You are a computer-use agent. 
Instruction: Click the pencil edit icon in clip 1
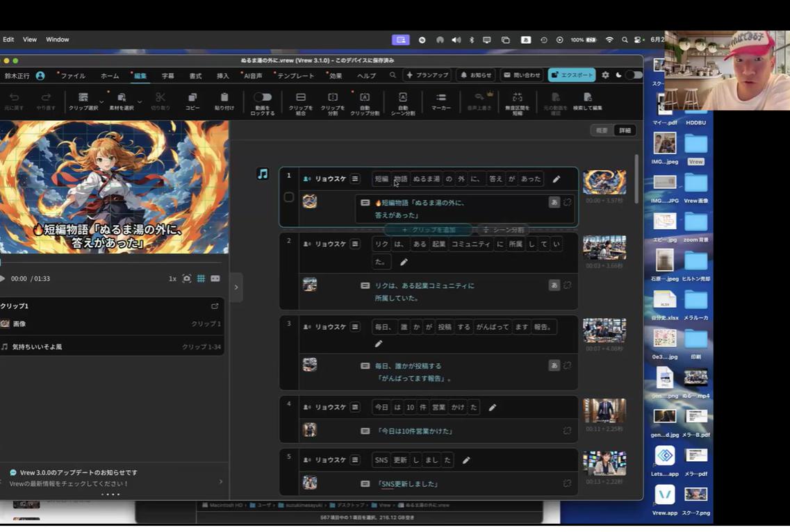click(557, 179)
